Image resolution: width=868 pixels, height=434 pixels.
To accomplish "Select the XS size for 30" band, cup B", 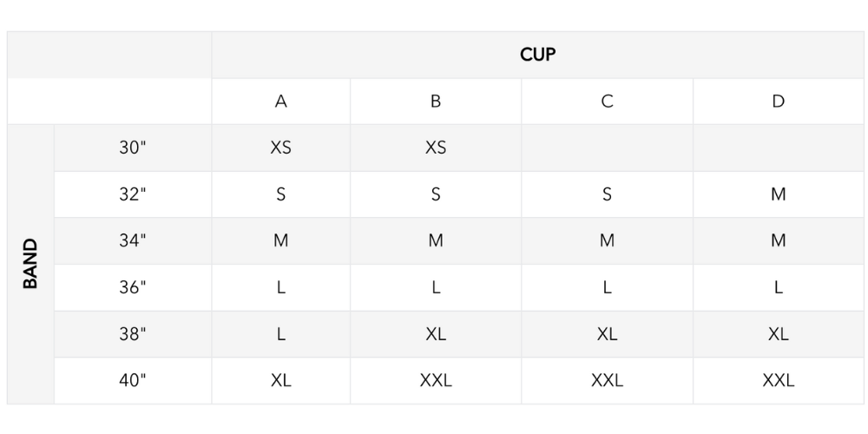I will (x=436, y=148).
